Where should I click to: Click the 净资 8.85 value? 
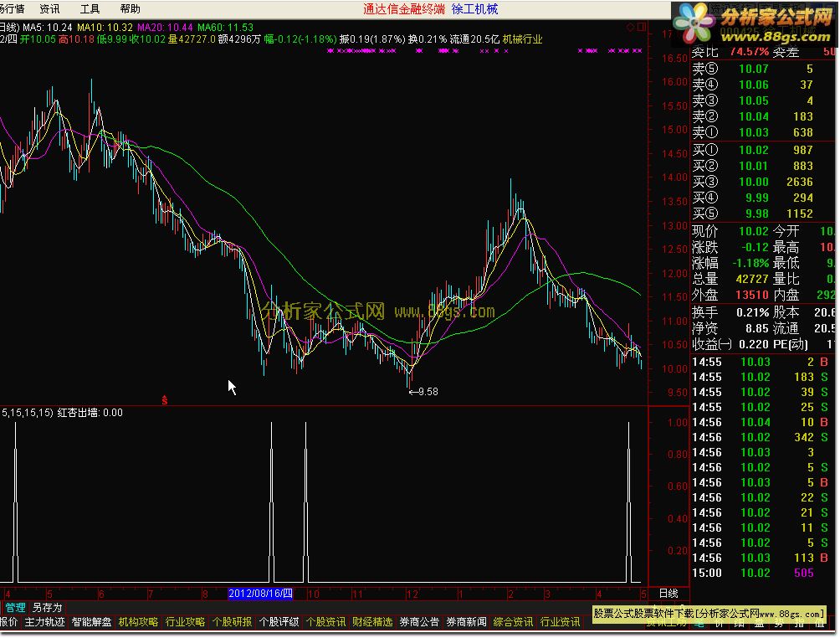[x=757, y=329]
